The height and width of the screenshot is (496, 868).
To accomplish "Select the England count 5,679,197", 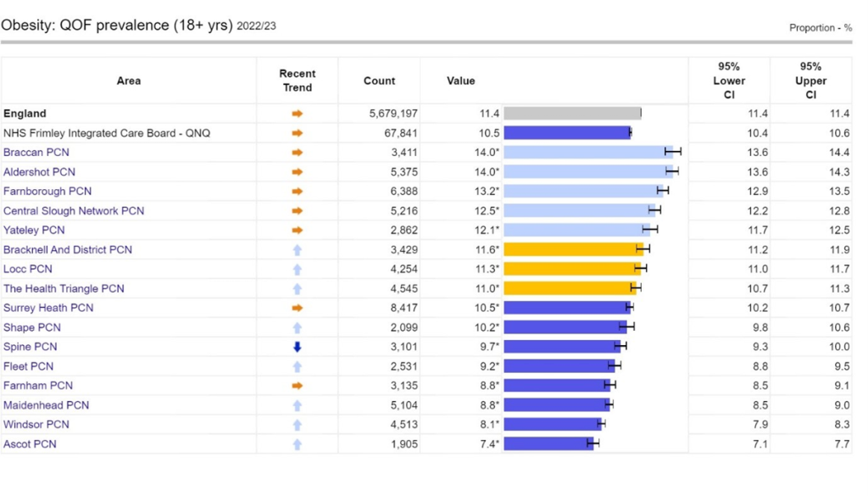I will [393, 114].
